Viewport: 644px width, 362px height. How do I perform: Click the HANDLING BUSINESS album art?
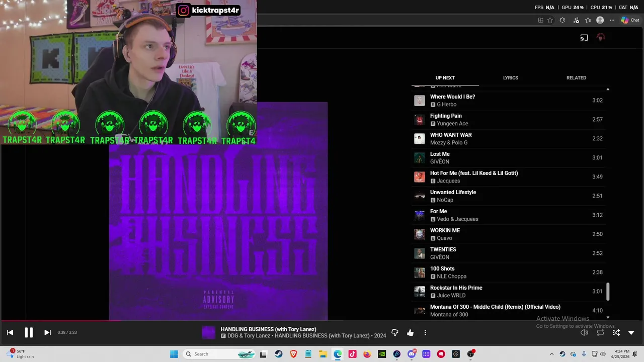click(x=218, y=211)
